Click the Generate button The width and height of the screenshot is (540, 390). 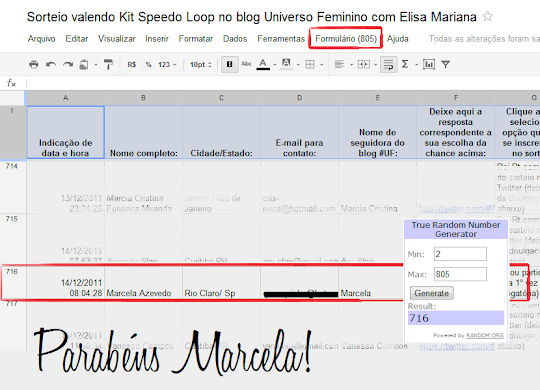(432, 293)
